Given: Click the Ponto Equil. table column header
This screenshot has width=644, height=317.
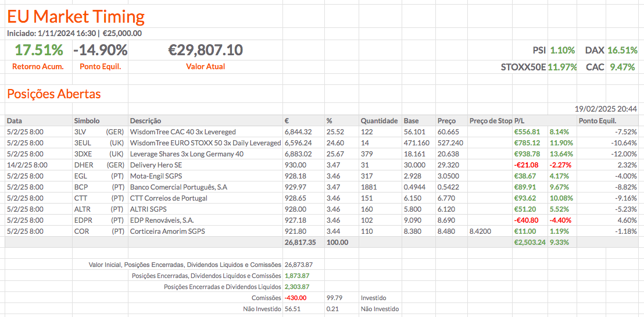Looking at the screenshot, I should pos(599,121).
